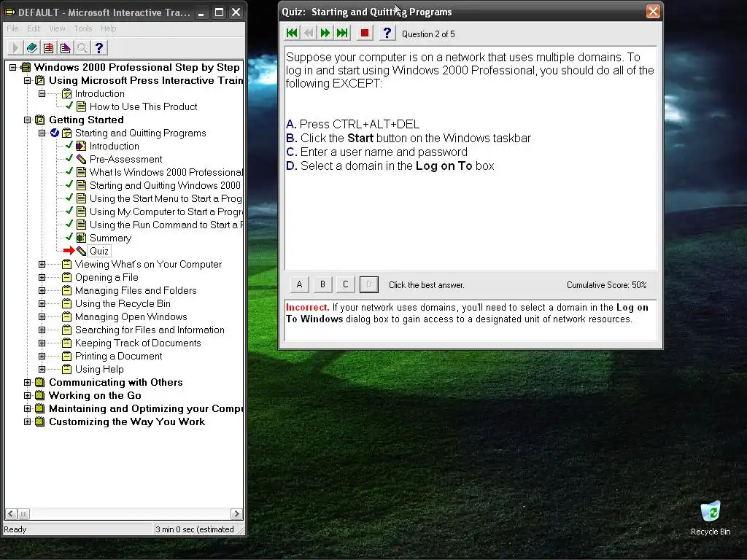
Task: Expand Using the Recycle Bin topic
Action: click(x=42, y=304)
